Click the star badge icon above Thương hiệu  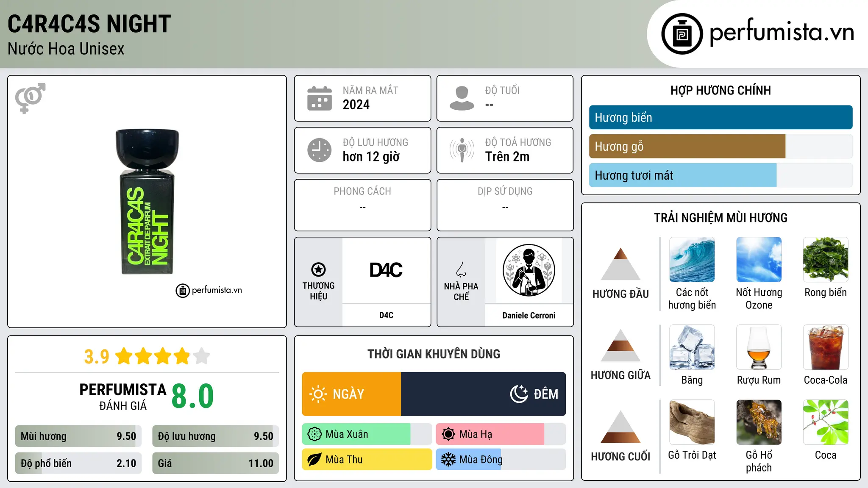(x=318, y=269)
